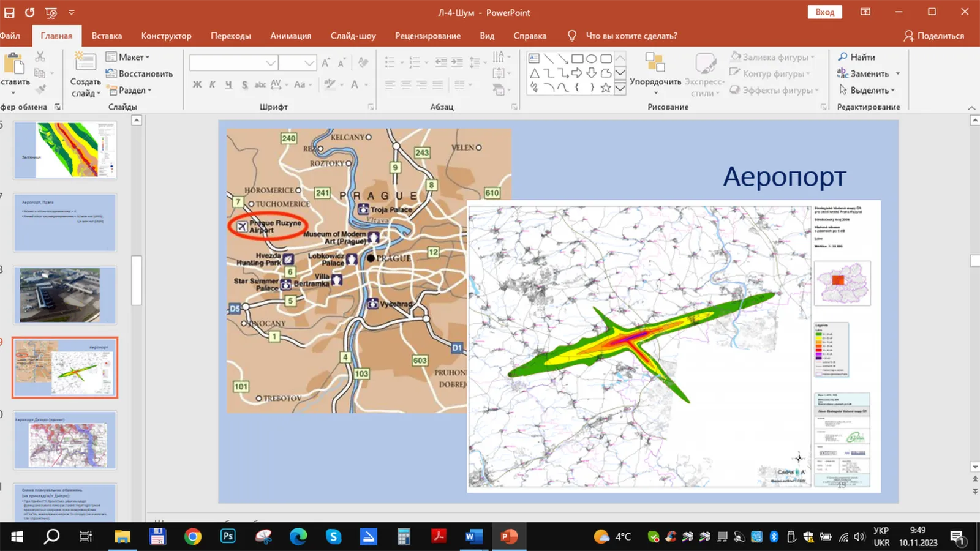Open Эффекты фигуры effects menu
The image size is (980, 551).
[774, 90]
